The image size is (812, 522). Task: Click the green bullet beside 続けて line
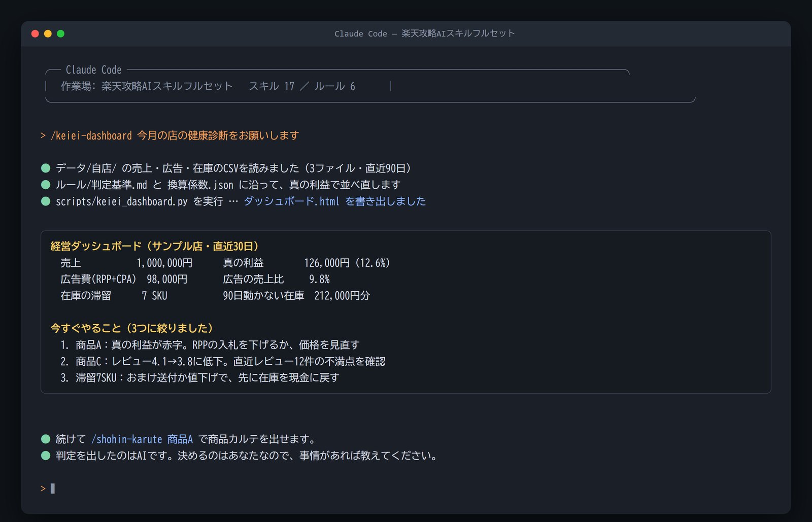point(46,439)
